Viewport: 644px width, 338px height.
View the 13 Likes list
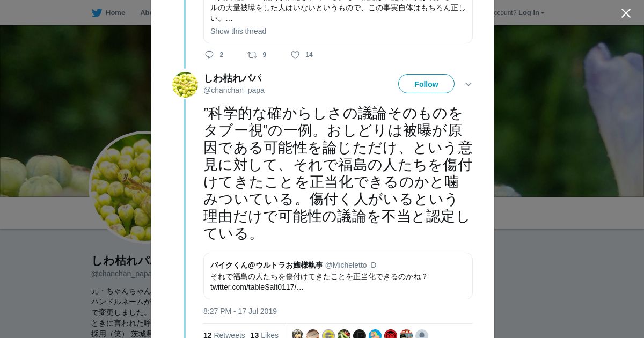click(264, 335)
